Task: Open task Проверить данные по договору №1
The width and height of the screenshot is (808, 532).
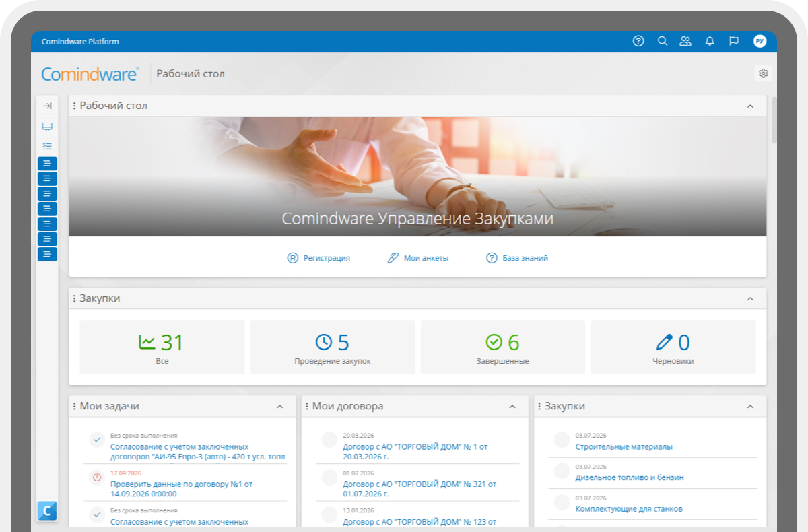Action: coord(181,489)
